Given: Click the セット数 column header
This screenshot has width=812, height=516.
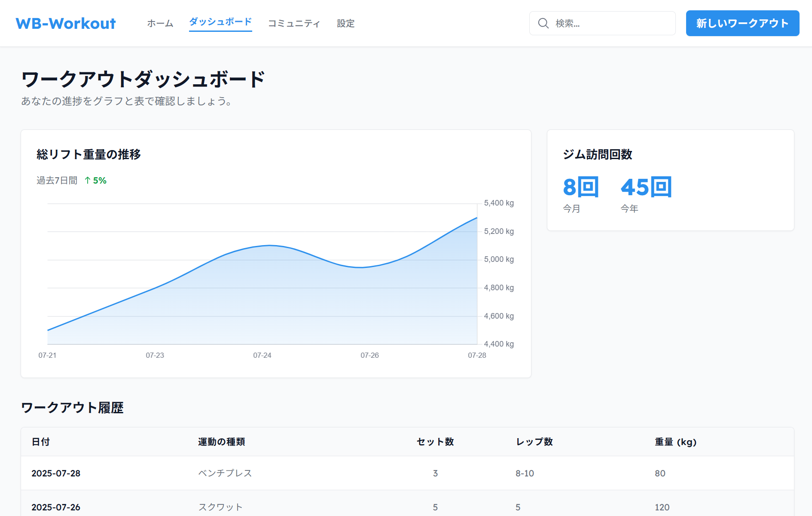Looking at the screenshot, I should (x=435, y=442).
